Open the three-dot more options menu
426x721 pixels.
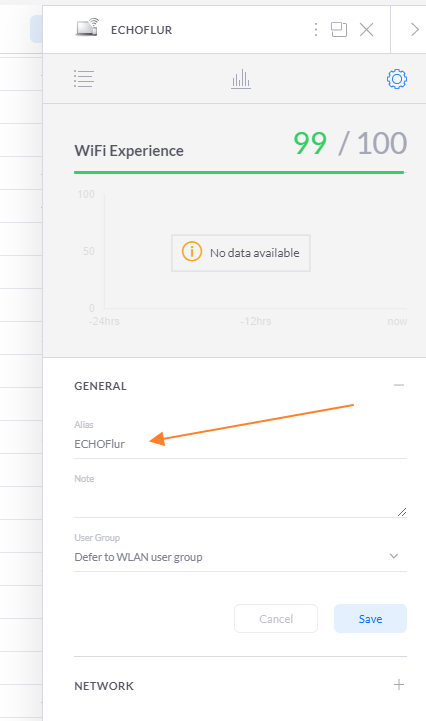316,30
